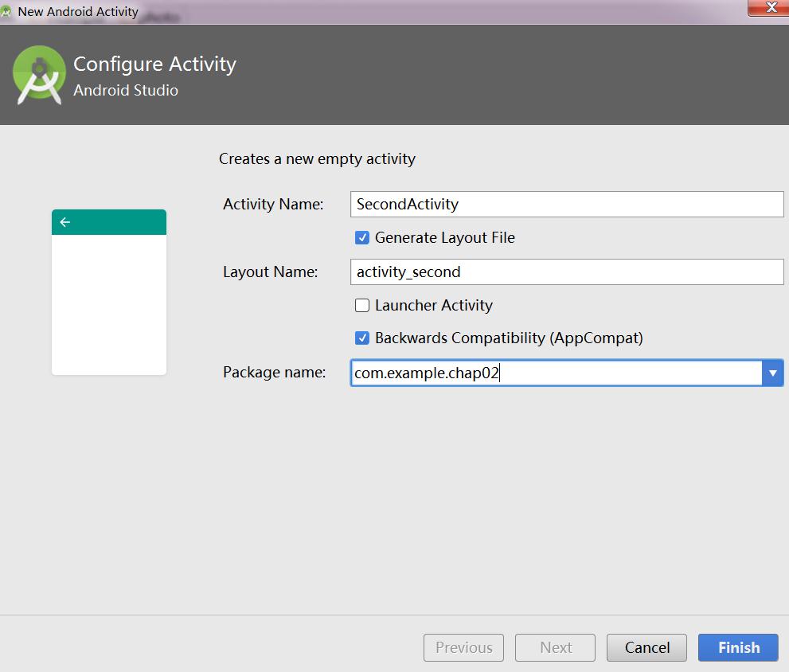Click the "Layout Name:" label
The height and width of the screenshot is (672, 789).
pyautogui.click(x=270, y=272)
